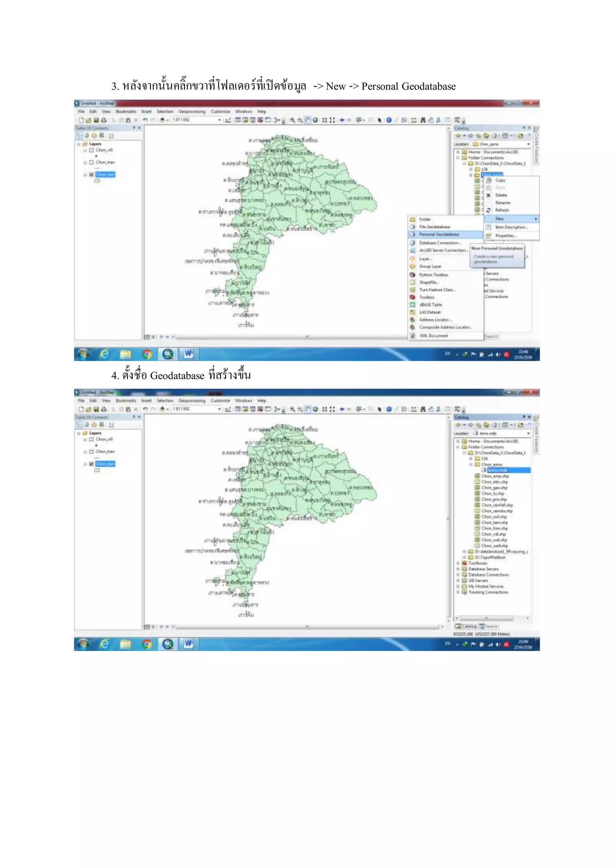
Task: Click Undo icon in step 3 screenshot toolbar
Action: (x=145, y=120)
